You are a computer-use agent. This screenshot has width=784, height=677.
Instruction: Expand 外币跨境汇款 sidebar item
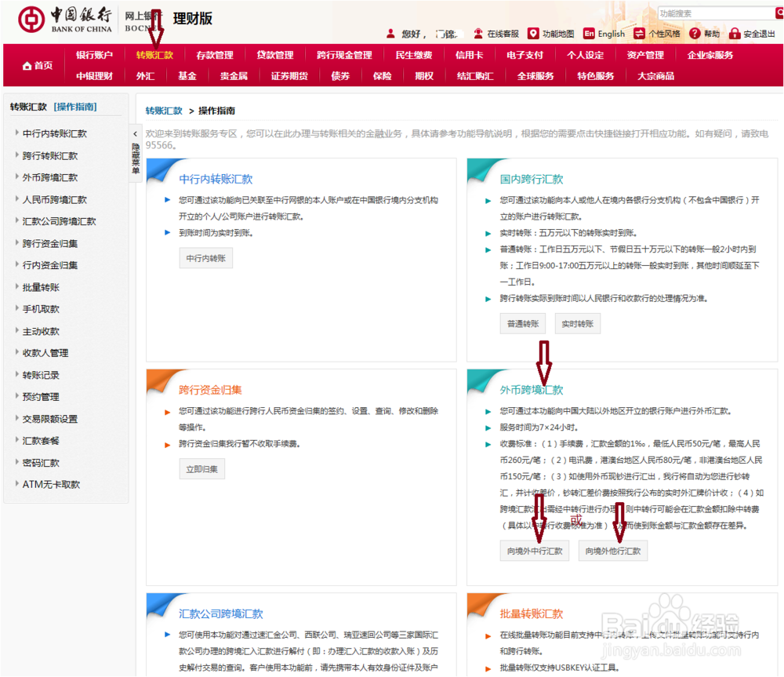(x=50, y=177)
